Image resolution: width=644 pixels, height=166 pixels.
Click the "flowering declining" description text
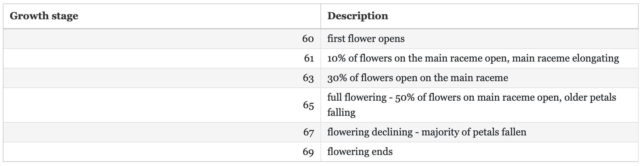(x=370, y=132)
